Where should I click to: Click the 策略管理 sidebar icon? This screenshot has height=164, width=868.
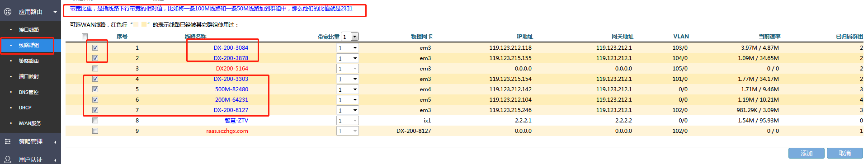[7, 141]
